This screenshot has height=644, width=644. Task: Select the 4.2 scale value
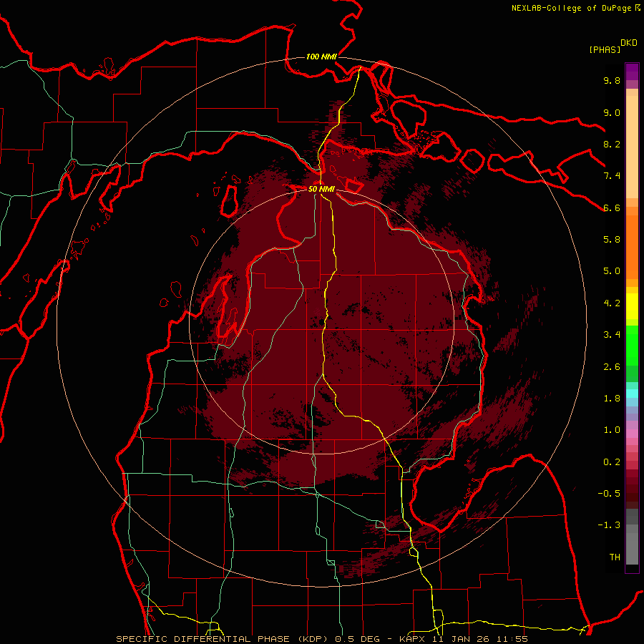[612, 303]
